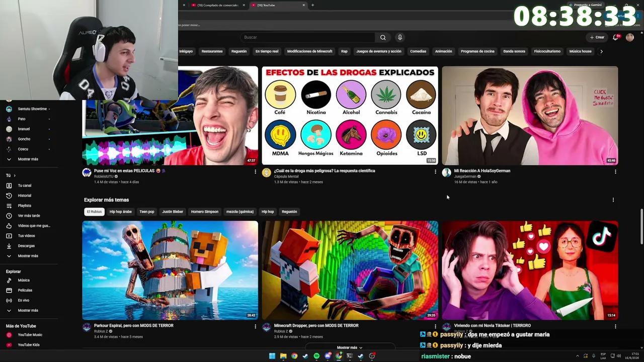Click the Crear button
This screenshot has width=644, height=362.
coord(597,37)
